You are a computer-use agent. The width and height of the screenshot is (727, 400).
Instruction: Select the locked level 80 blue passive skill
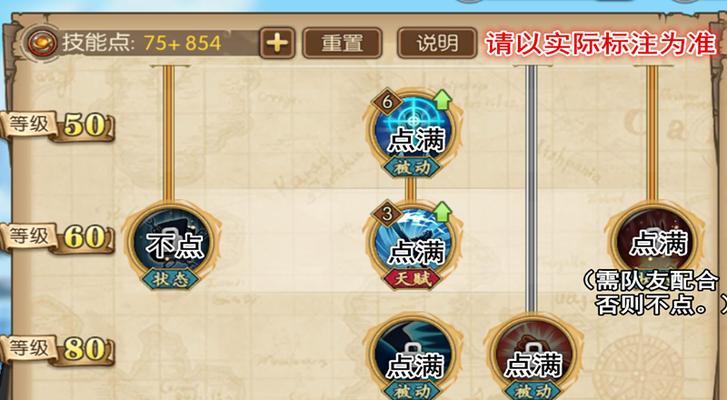(414, 357)
